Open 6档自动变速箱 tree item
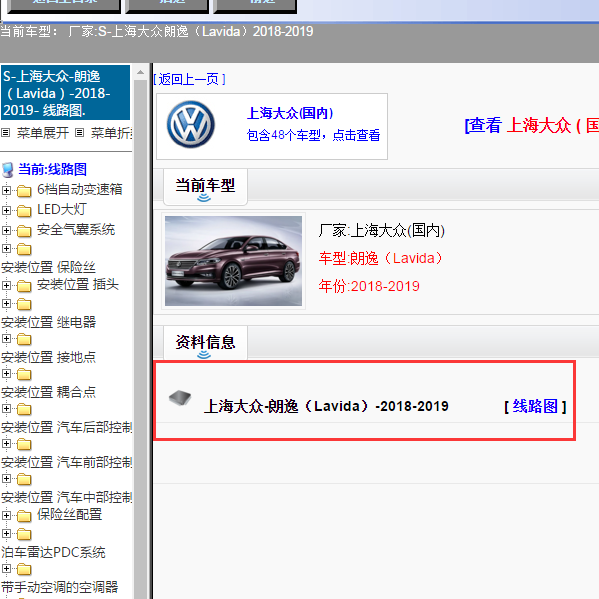 pyautogui.click(x=79, y=189)
